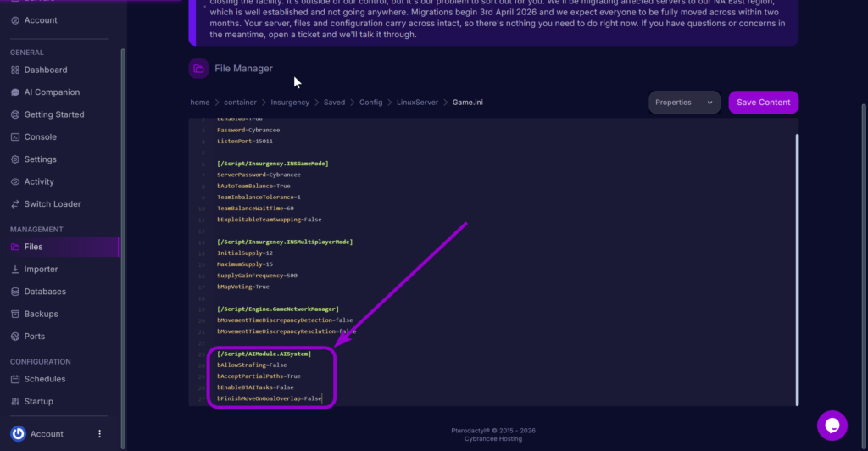Click the line Password=Cybrancee
This screenshot has width=868, height=451.
[248, 130]
